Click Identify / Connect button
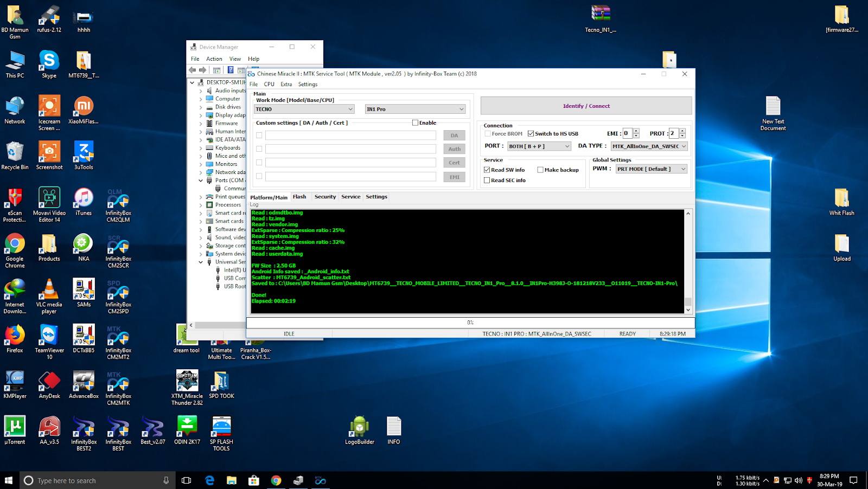This screenshot has width=868, height=489. point(586,106)
